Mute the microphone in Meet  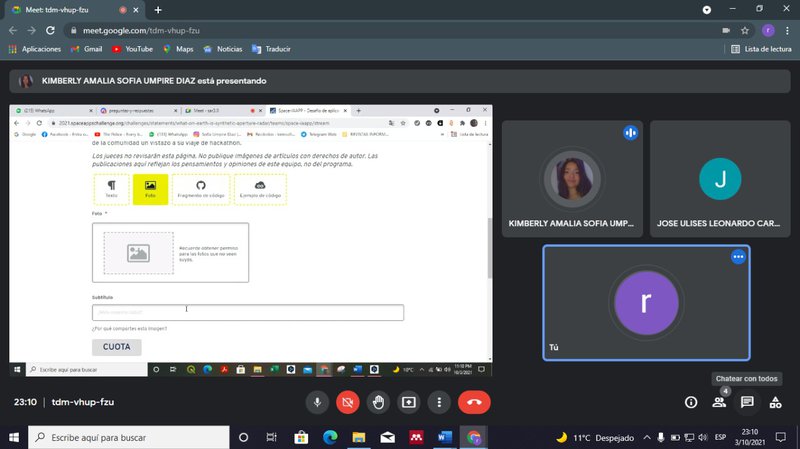point(318,402)
